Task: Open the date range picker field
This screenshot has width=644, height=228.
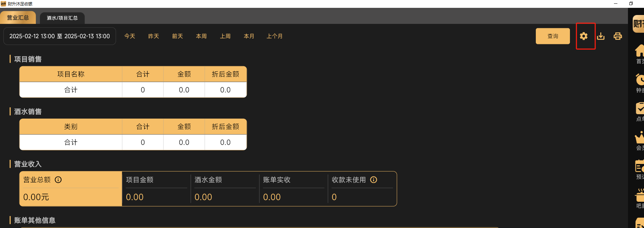Action: (x=60, y=36)
